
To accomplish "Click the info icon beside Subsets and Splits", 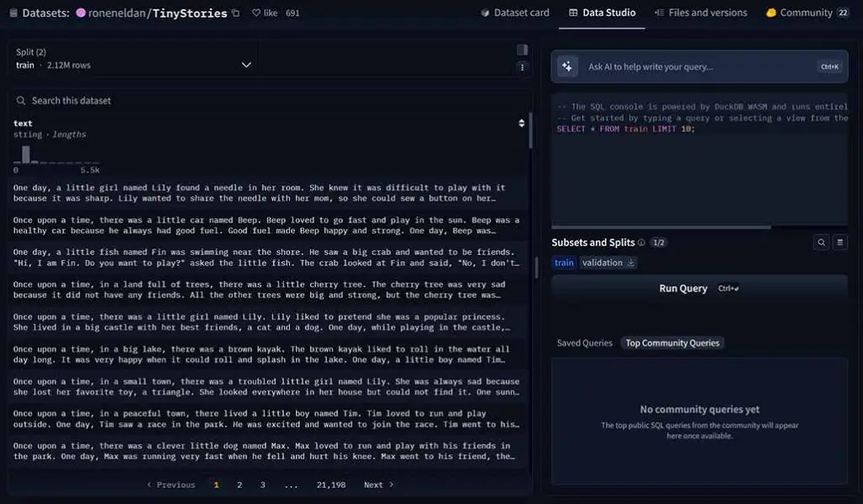I will (641, 243).
